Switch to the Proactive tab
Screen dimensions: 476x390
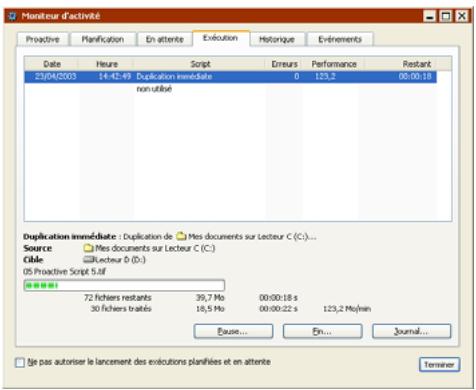pos(43,39)
